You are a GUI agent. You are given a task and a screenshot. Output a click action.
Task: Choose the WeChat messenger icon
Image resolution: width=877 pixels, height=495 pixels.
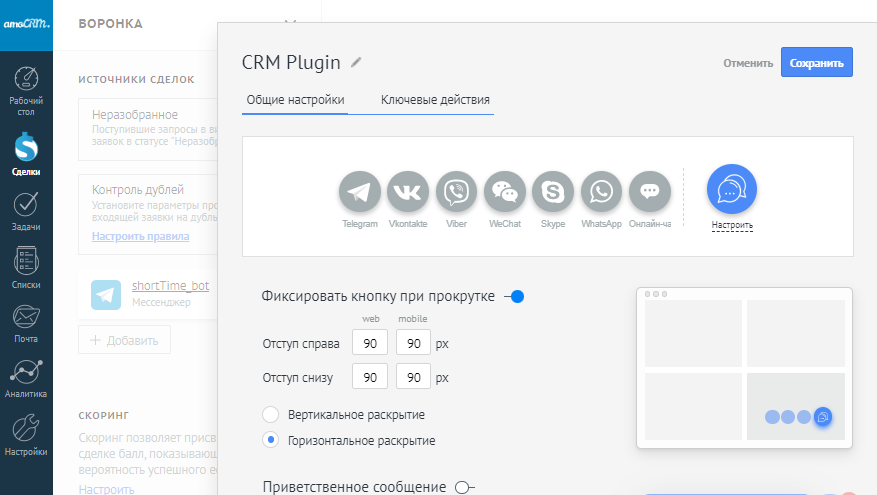pos(505,192)
